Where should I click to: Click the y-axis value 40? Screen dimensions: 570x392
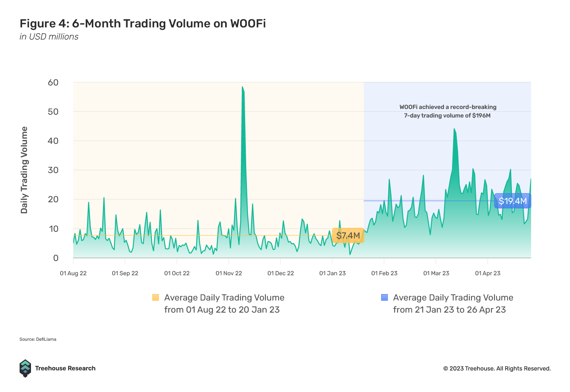click(x=53, y=141)
